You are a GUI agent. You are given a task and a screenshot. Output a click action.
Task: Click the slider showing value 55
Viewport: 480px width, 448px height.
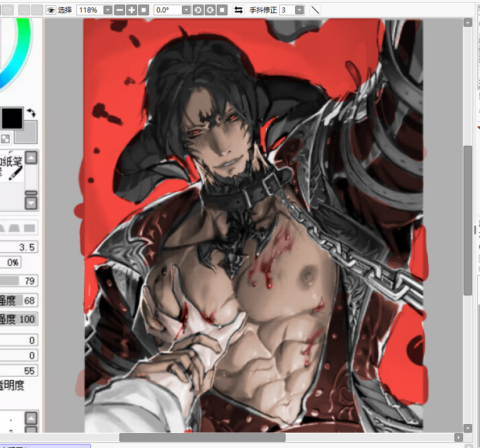[19, 371]
